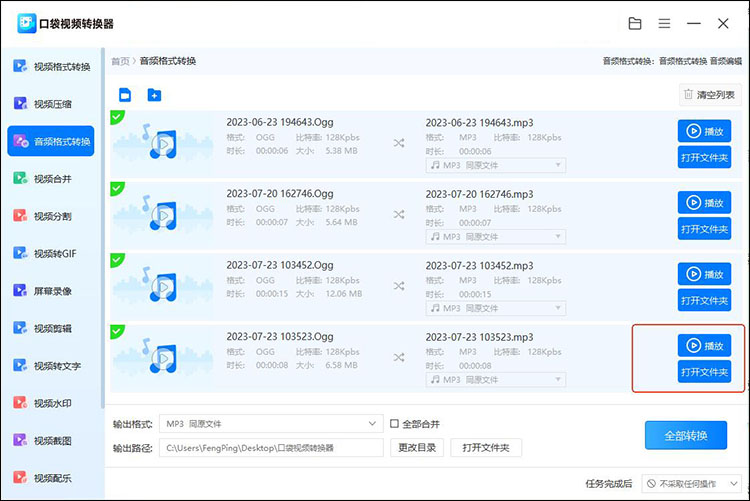Viewport: 750px width, 501px height.
Task: Click bottom 打开文件夹 button beside 更改目录
Action: tap(485, 447)
